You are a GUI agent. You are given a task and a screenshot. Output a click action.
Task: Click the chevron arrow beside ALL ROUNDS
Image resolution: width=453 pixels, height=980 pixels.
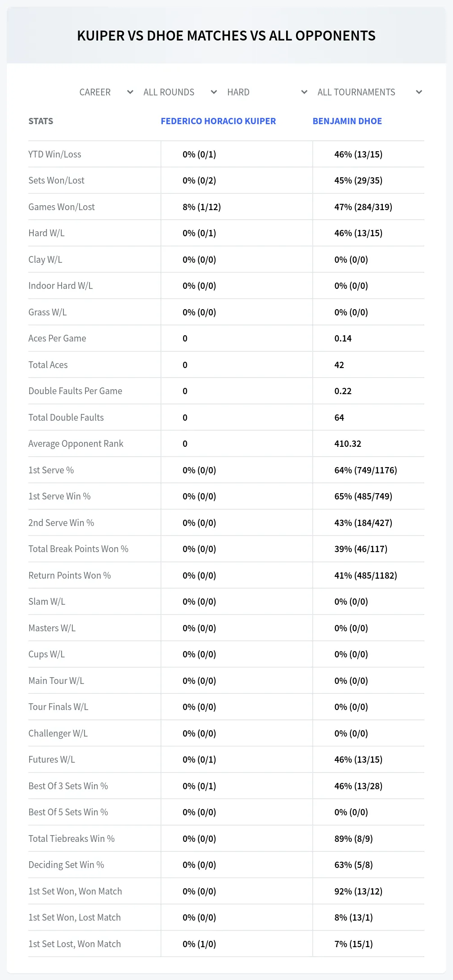point(214,92)
